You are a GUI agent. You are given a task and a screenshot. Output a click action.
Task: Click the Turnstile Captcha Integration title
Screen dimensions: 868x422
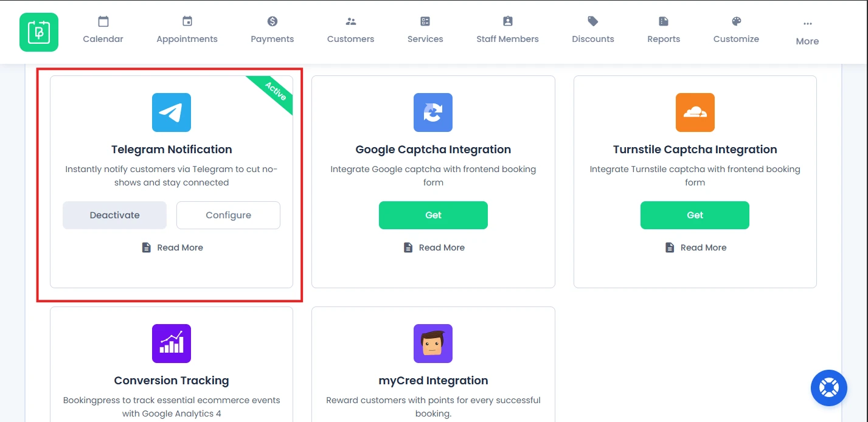tap(695, 150)
